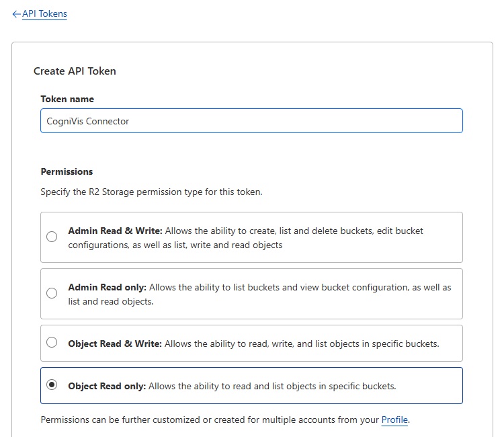
Task: Click the bold "Admin Read only:" label
Action: [107, 287]
